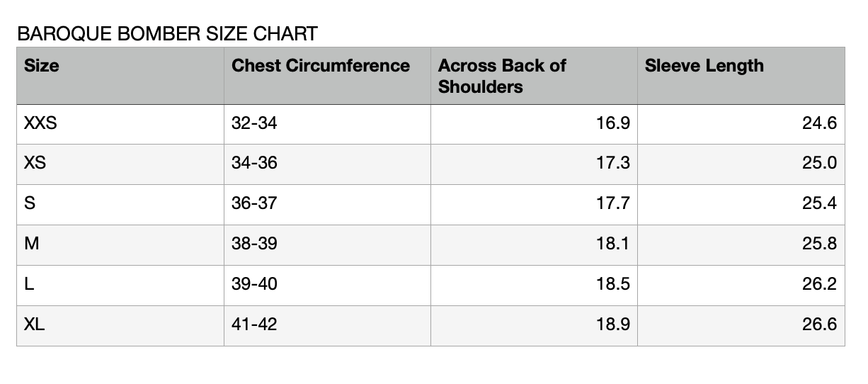This screenshot has width=868, height=384.
Task: Select the 26.2 sleeve length cell
Action: tap(819, 284)
